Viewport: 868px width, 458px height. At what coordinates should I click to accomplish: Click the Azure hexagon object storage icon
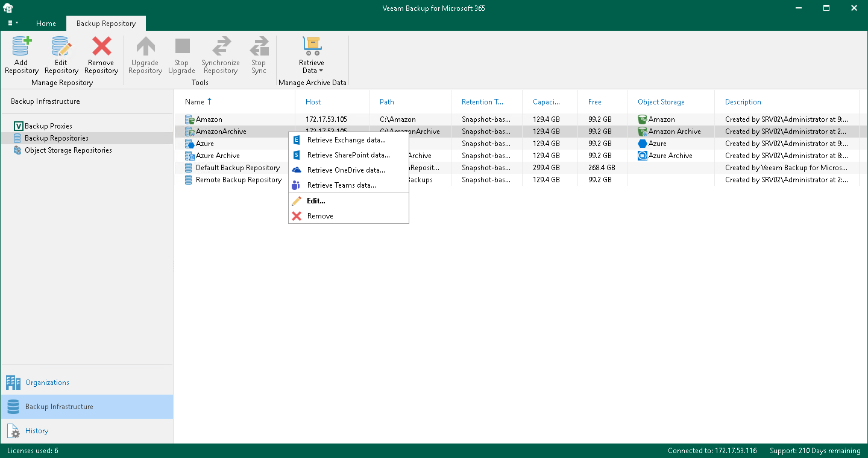pos(643,144)
